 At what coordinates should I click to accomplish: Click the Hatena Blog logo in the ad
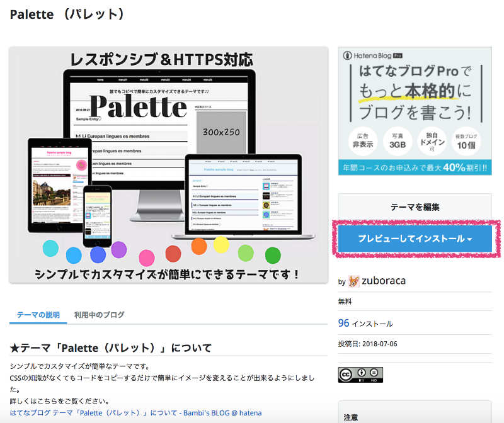coord(373,55)
